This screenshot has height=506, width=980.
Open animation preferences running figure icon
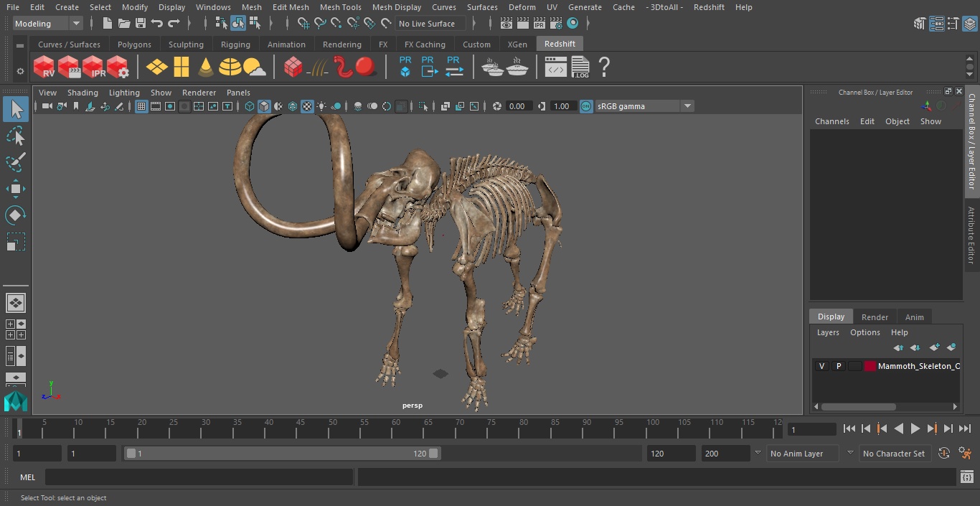[965, 454]
